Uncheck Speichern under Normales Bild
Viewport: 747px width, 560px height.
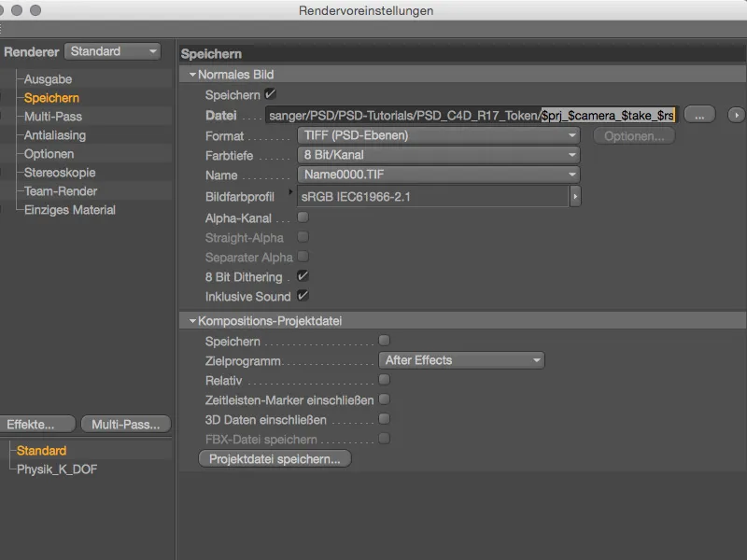tap(270, 94)
